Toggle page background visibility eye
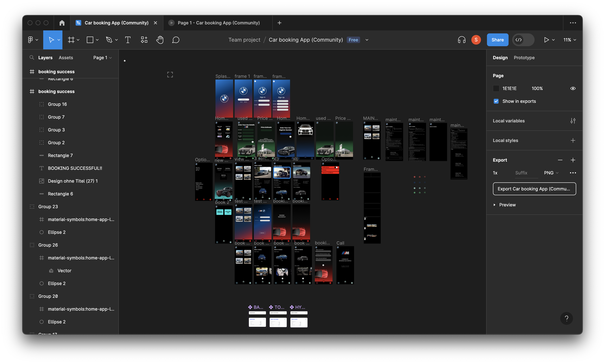Image resolution: width=605 pixels, height=364 pixels. (573, 88)
